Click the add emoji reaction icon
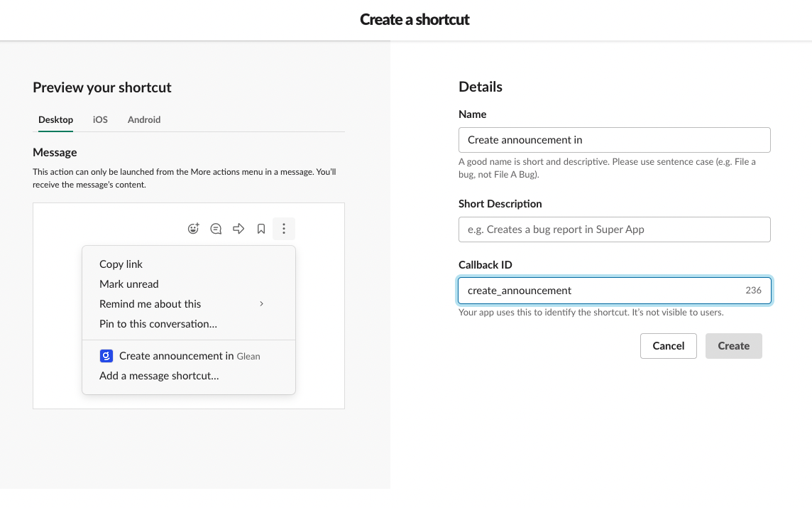The height and width of the screenshot is (508, 812). click(x=193, y=229)
